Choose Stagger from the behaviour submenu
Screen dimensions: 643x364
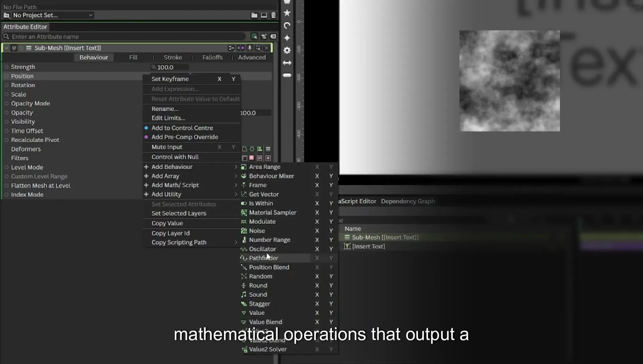260,303
